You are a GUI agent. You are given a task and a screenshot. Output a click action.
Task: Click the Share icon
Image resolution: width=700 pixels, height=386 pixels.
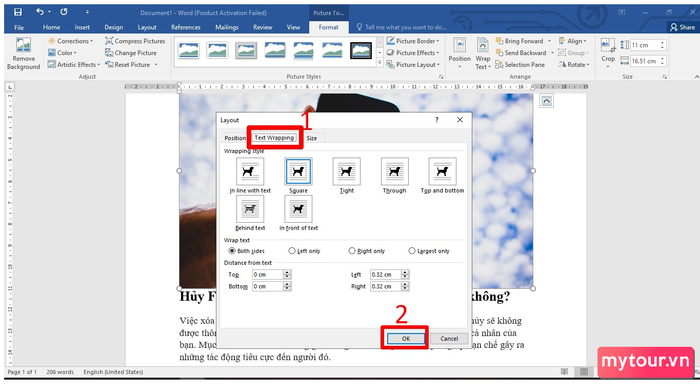pyautogui.click(x=682, y=27)
